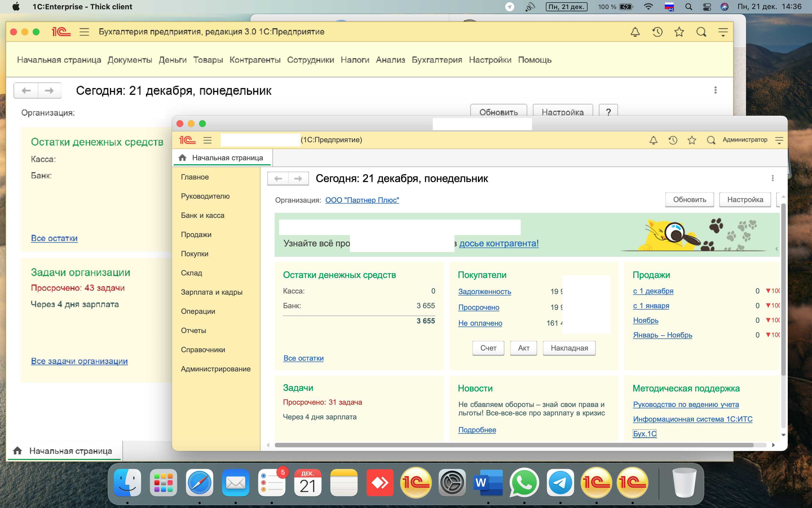Open Контрагенты menu in the back window
812x508 pixels.
click(x=255, y=60)
